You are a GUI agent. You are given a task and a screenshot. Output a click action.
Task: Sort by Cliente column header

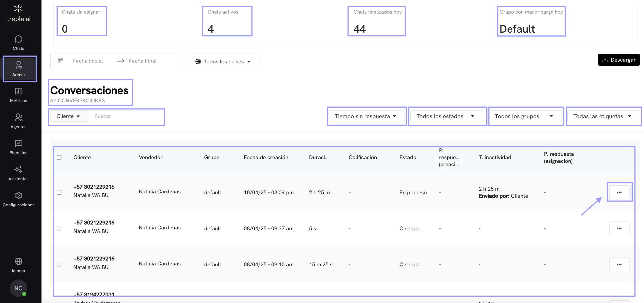coord(82,157)
